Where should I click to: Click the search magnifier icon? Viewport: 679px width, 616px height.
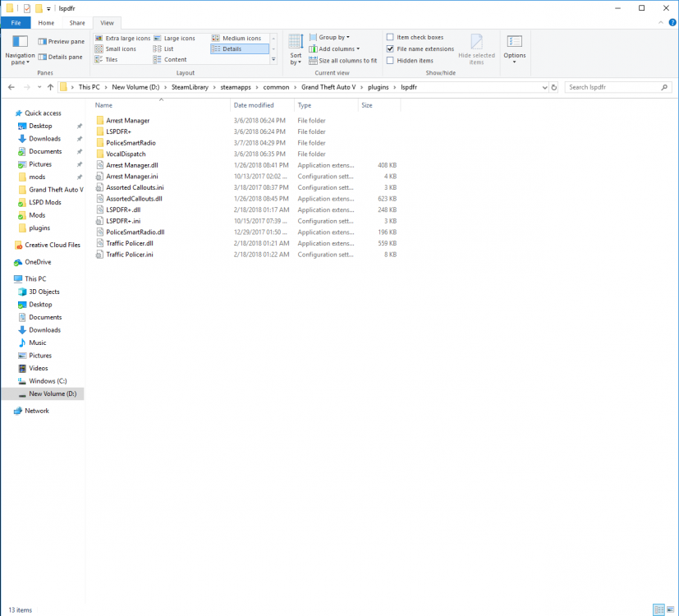click(664, 87)
